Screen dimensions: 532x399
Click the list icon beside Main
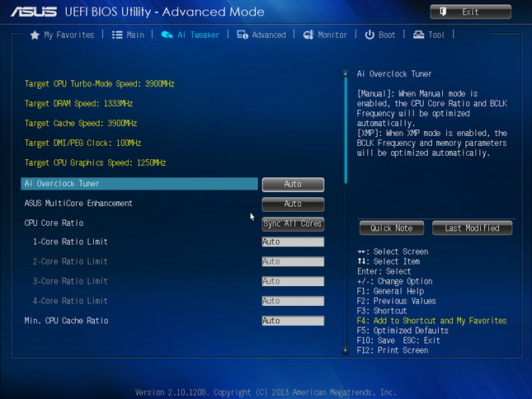pos(117,35)
